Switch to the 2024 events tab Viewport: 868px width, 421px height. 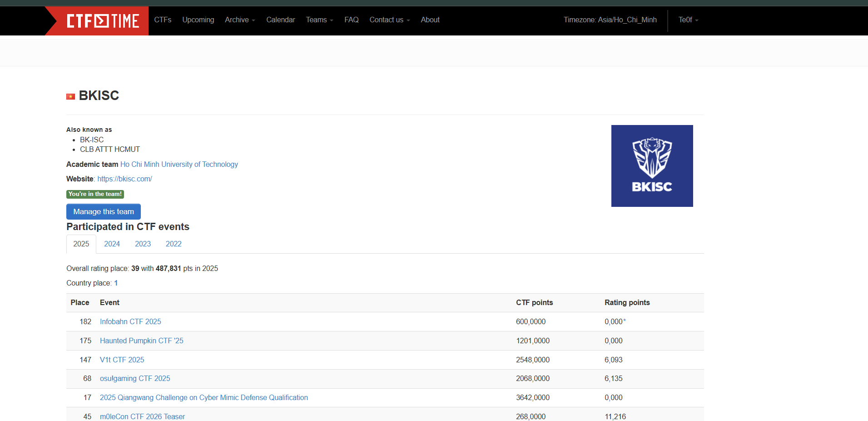112,244
